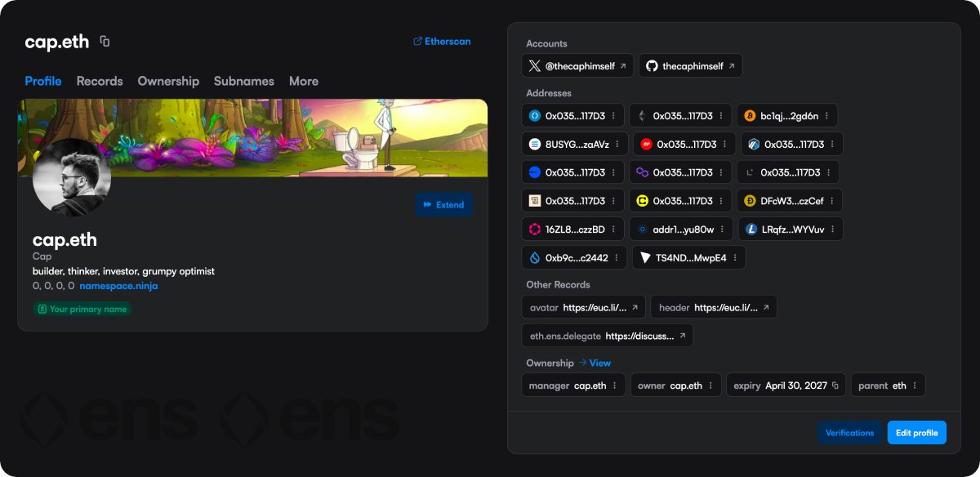Click the Scroll chain icon
The image size is (980, 477).
(535, 201)
